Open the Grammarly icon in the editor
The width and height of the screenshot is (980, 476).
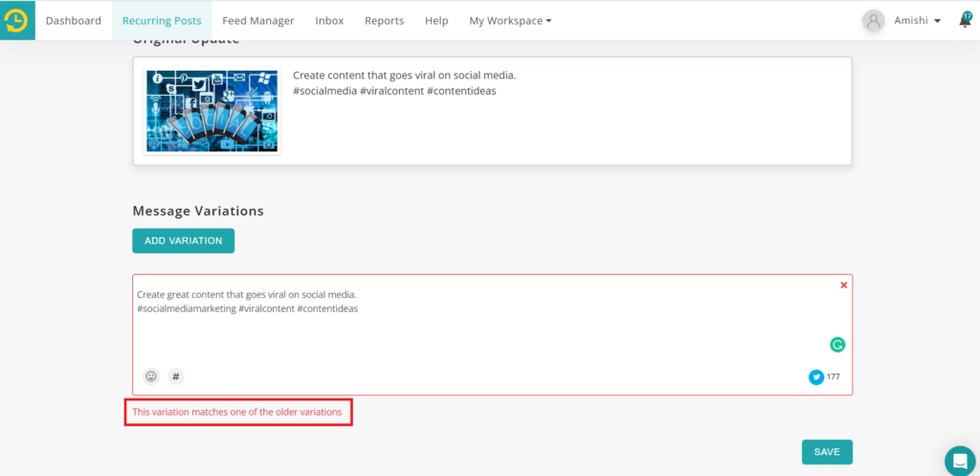[837, 345]
